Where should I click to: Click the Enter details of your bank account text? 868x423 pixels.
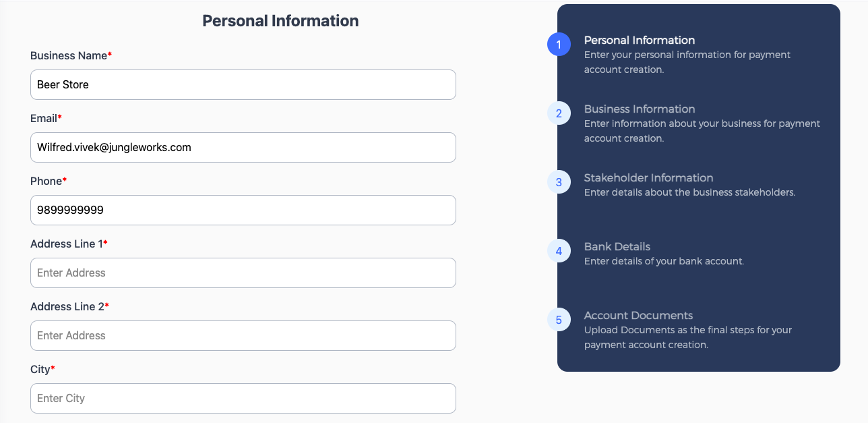click(x=664, y=261)
